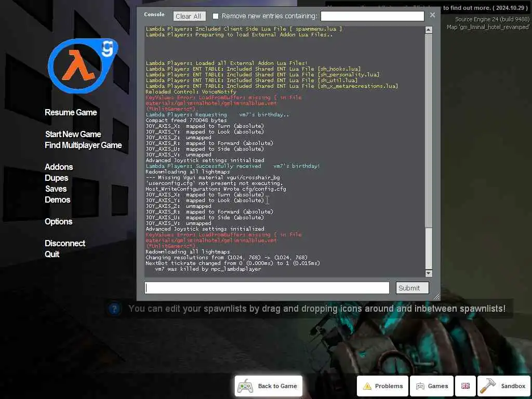Click the console resize grip corner

[x=436, y=297]
